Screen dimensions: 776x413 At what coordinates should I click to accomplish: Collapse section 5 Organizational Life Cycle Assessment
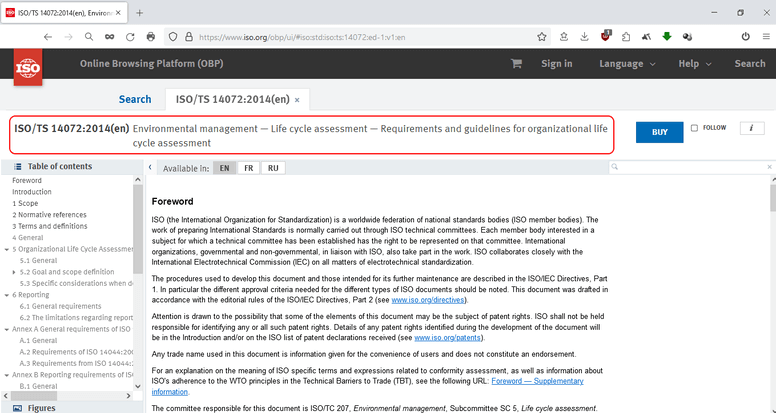(7, 249)
